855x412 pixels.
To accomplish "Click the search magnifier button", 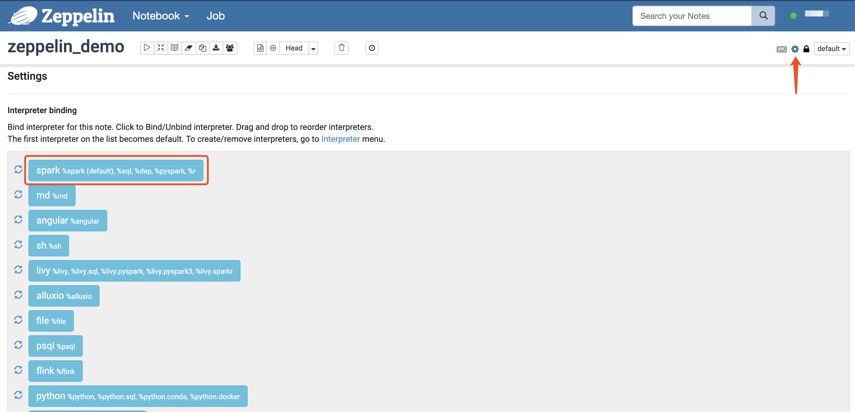I will [763, 16].
